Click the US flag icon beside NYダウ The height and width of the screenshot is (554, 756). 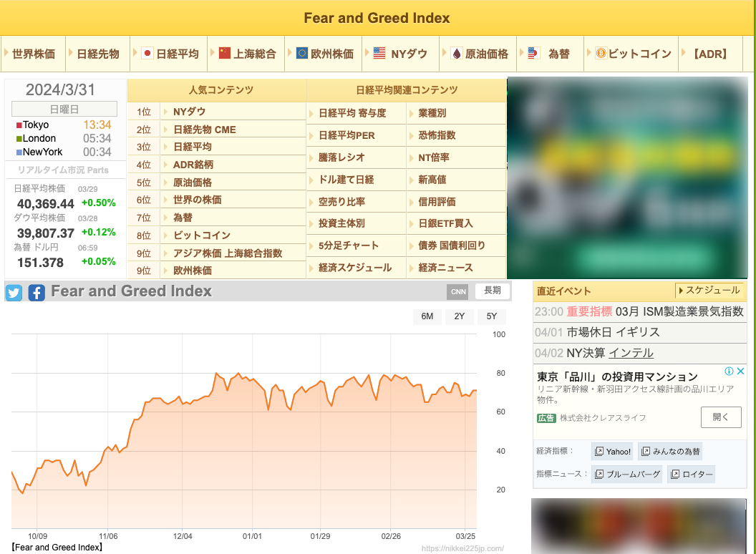point(379,52)
